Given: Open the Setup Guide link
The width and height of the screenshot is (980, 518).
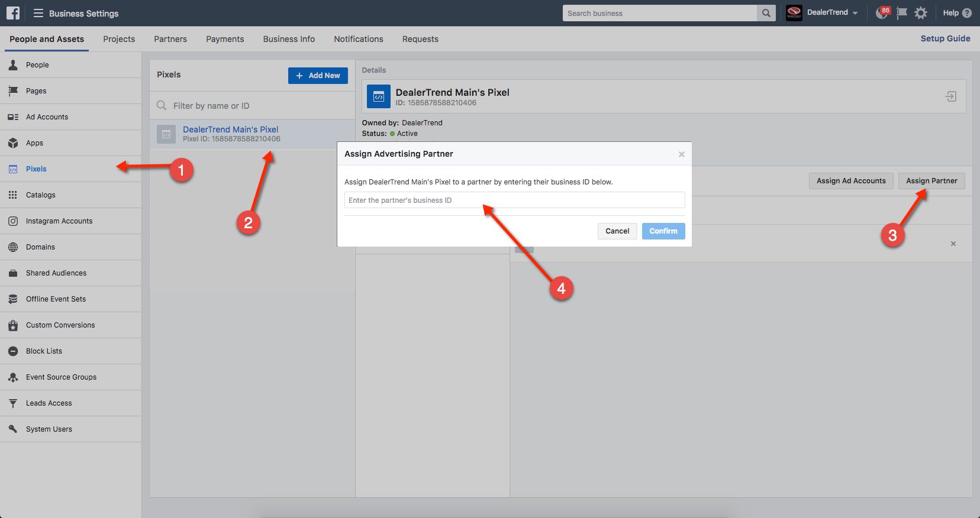Looking at the screenshot, I should (945, 38).
